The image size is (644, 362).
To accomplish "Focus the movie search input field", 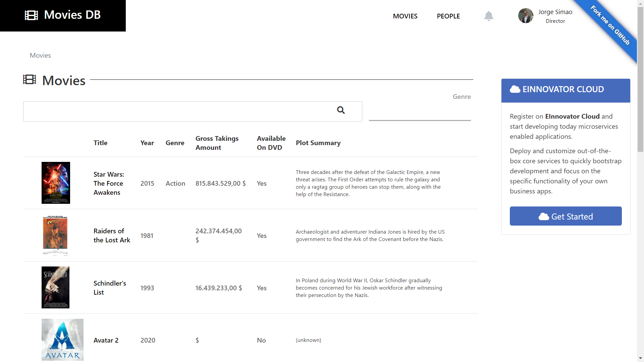I will [x=193, y=111].
